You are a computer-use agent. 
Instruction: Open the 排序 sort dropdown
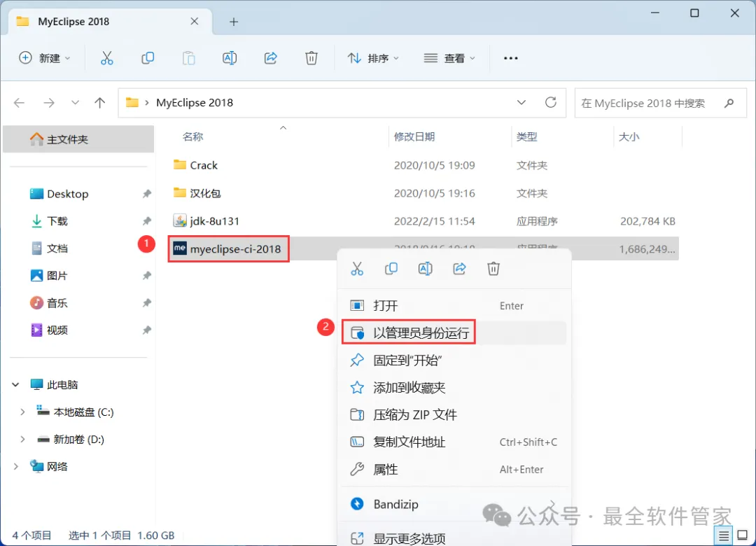pos(374,58)
